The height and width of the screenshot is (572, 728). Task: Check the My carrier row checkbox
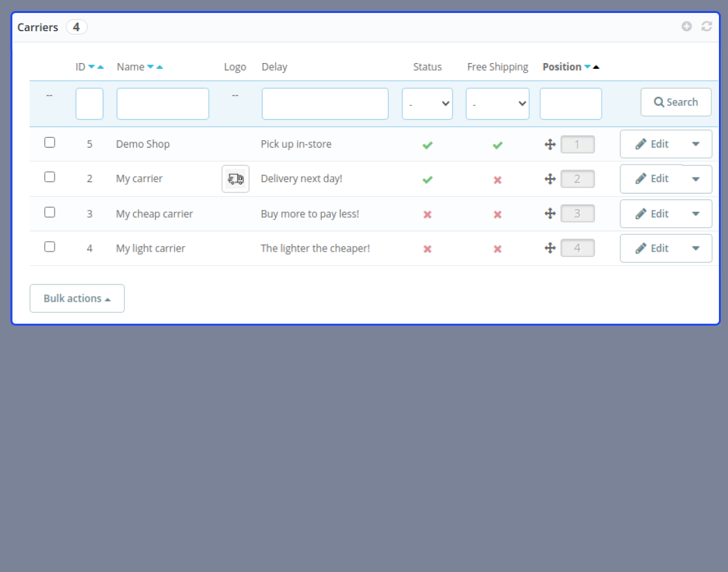point(49,177)
